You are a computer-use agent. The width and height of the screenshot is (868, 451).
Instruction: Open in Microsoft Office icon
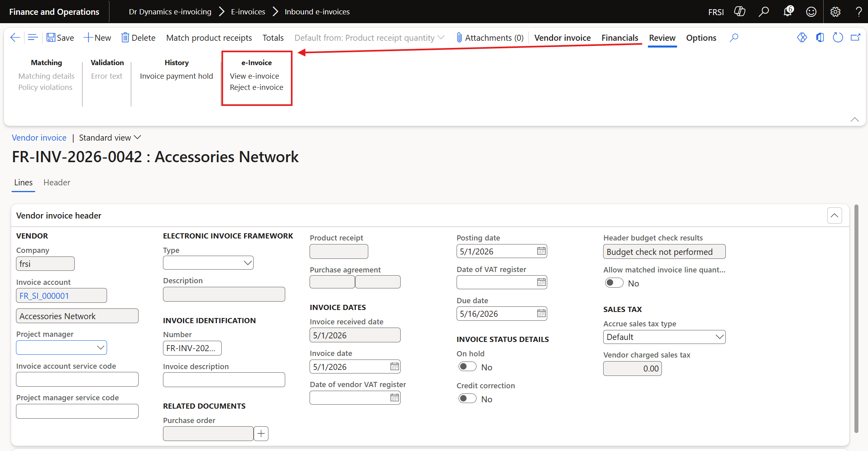click(820, 38)
